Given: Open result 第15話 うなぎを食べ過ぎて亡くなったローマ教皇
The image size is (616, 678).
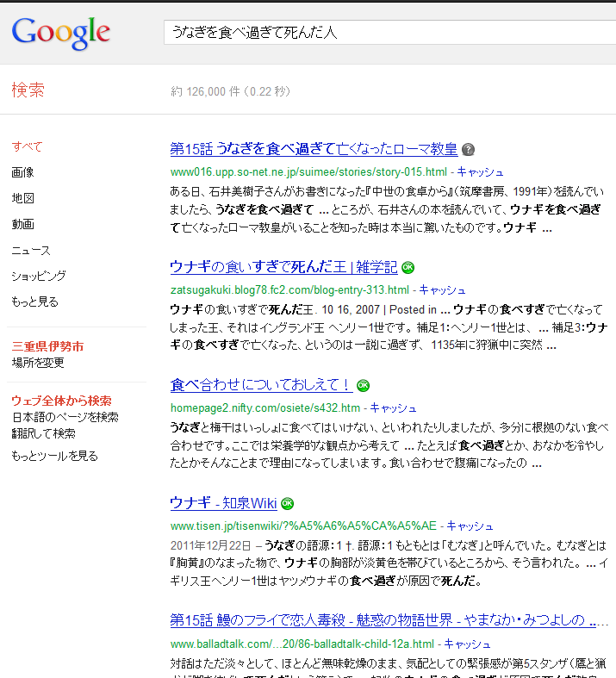Looking at the screenshot, I should [x=314, y=149].
